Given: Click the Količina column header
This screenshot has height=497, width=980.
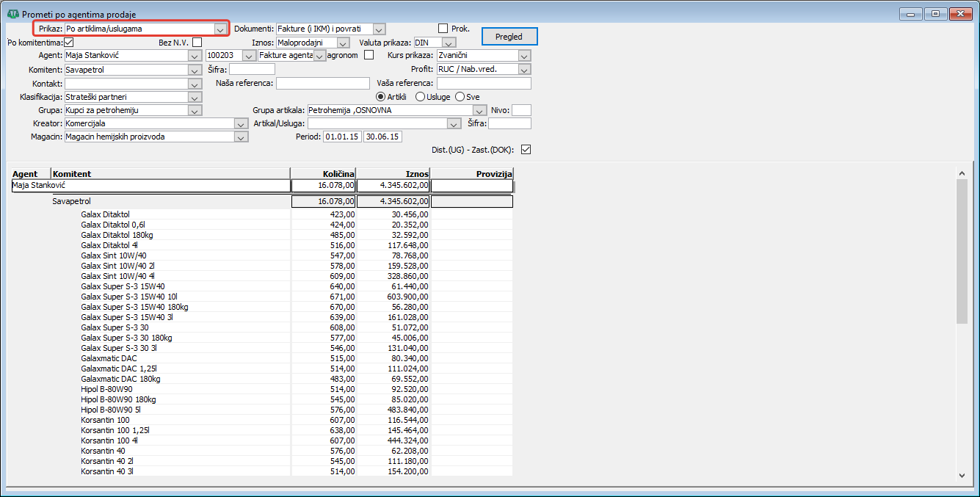Looking at the screenshot, I should tap(324, 174).
